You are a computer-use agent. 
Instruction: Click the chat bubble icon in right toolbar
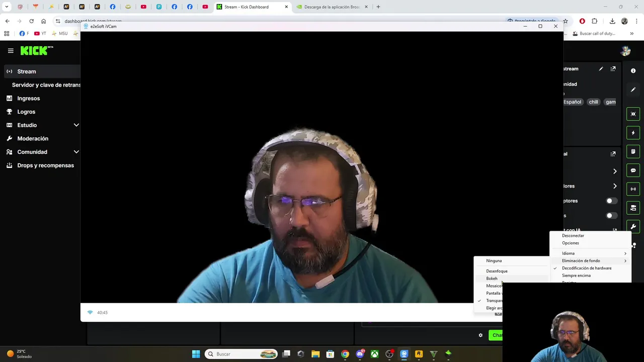tap(633, 170)
